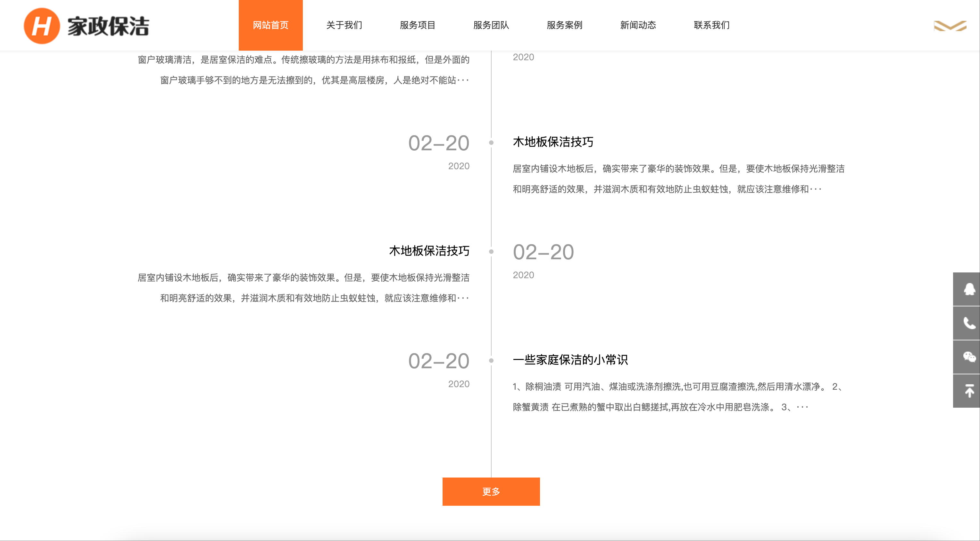Screen dimensions: 980x541
Task: Open 联系我们 navigation link
Action: point(711,25)
